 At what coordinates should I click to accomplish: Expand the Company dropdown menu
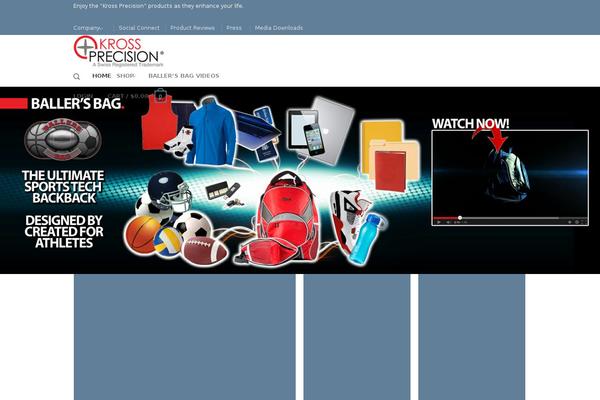(x=88, y=28)
